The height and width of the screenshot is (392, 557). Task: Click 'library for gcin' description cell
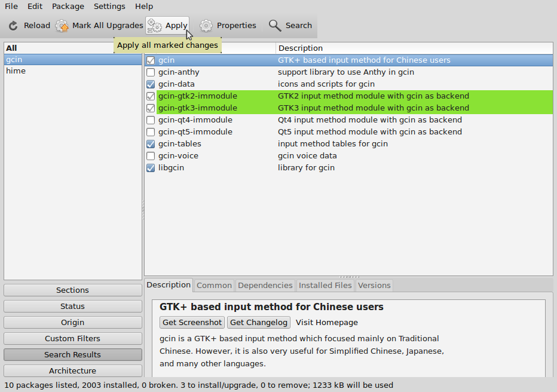306,167
